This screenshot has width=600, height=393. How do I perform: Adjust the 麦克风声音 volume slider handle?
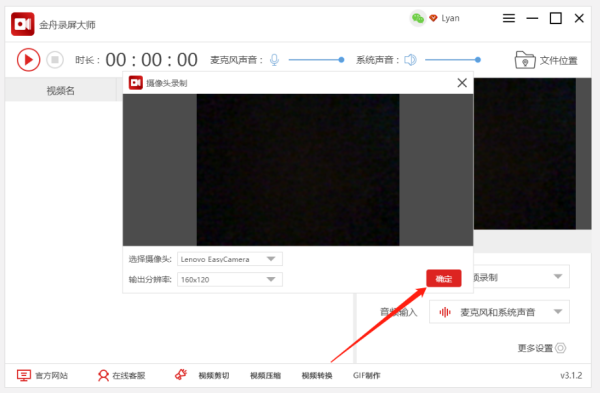click(x=341, y=60)
